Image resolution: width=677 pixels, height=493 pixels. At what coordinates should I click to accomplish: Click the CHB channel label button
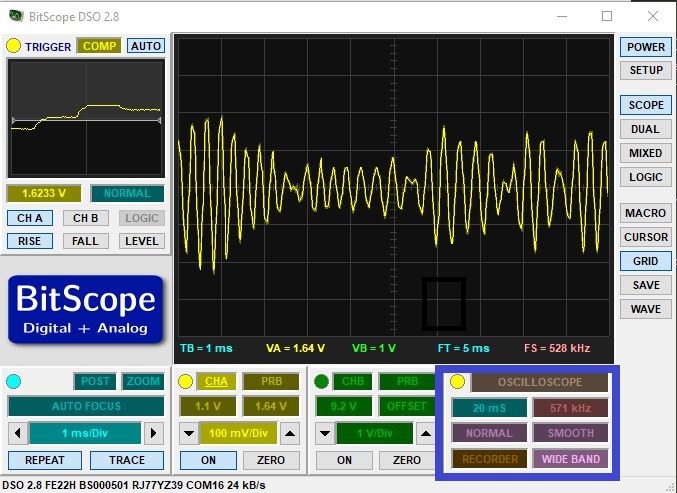[x=353, y=382]
